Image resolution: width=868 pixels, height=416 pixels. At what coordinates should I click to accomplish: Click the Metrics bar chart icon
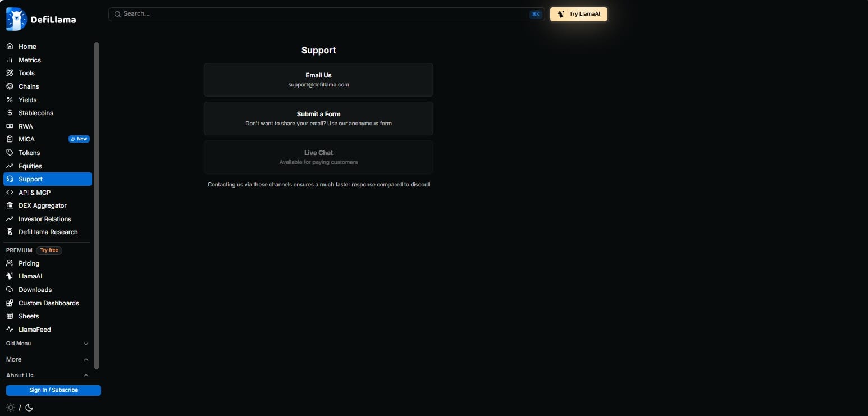tap(10, 60)
